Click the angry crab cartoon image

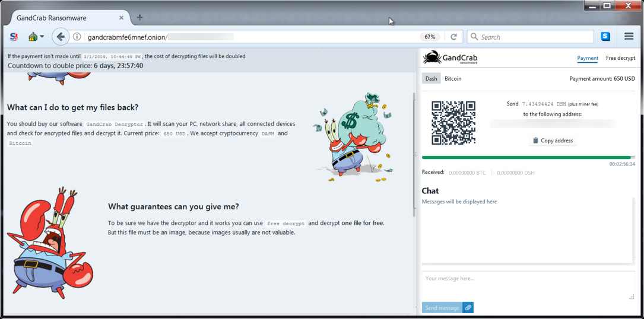click(49, 243)
